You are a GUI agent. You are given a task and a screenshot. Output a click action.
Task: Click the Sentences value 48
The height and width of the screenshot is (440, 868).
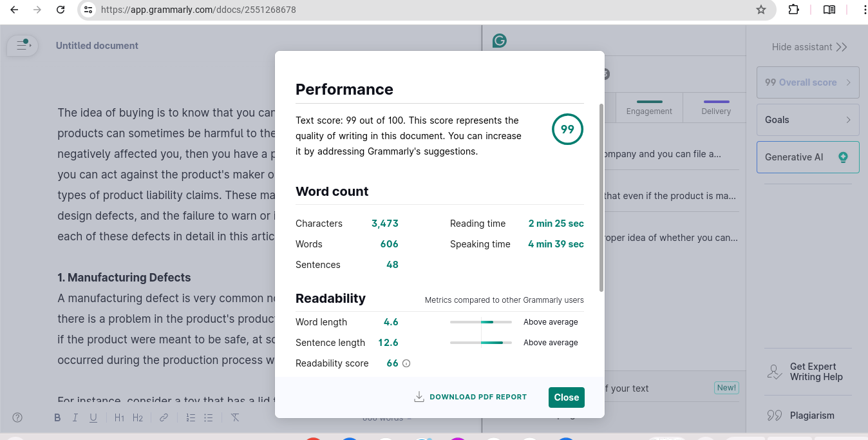[392, 265]
